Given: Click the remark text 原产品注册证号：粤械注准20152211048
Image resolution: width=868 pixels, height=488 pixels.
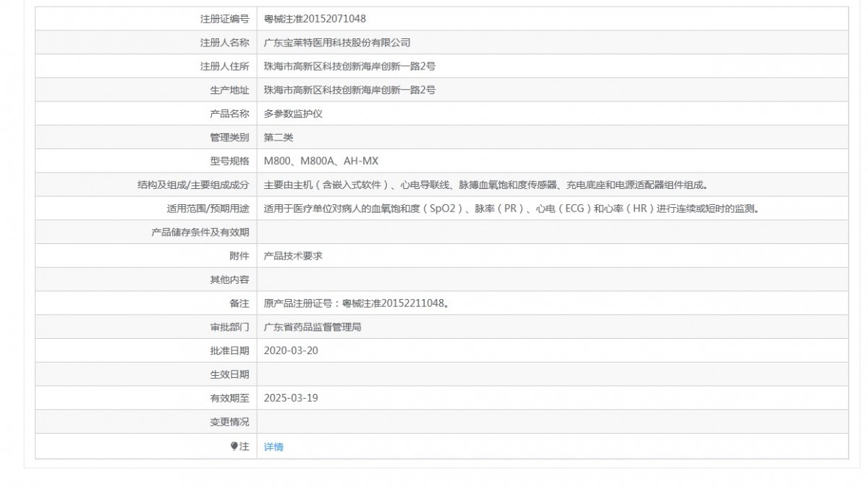Looking at the screenshot, I should [357, 303].
